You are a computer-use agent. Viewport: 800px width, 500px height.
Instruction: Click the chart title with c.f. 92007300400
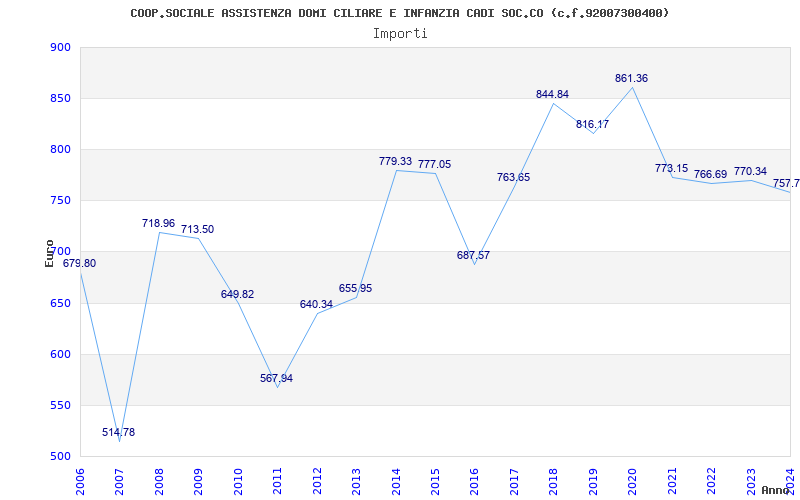(399, 13)
